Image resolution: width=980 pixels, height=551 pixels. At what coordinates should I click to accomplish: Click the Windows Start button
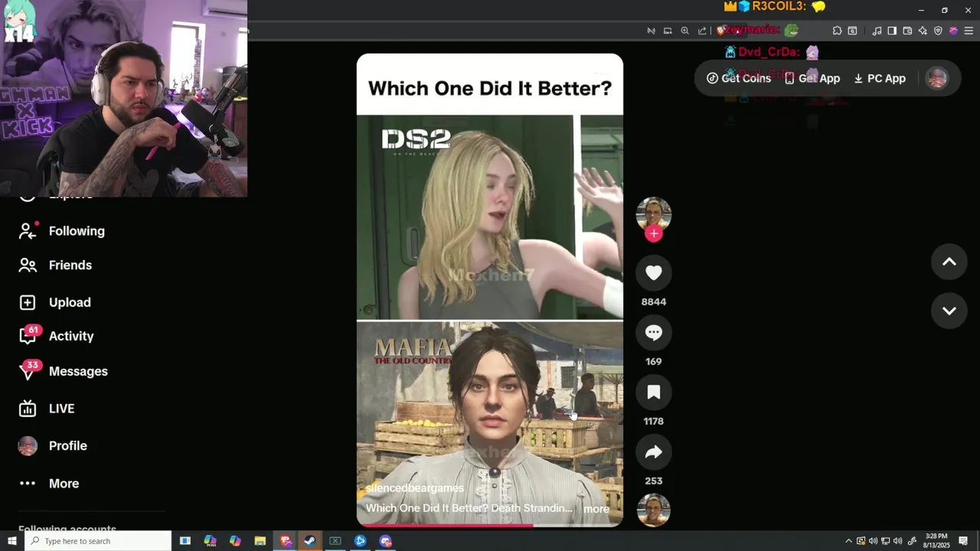pyautogui.click(x=11, y=541)
